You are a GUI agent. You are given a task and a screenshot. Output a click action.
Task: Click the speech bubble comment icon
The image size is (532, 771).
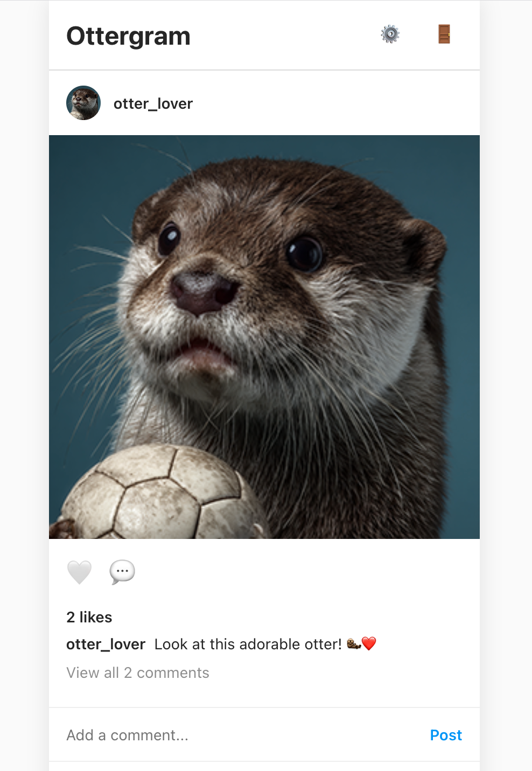click(122, 572)
